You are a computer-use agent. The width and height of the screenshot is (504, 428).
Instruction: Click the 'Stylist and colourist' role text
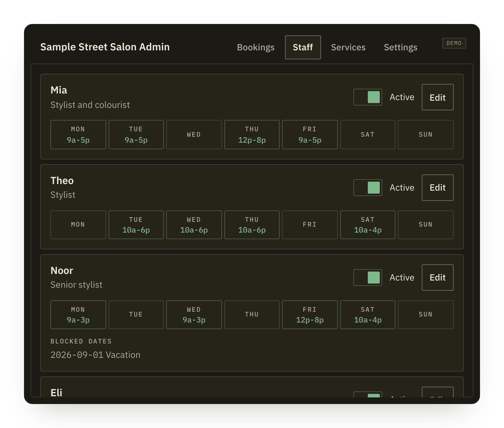90,105
